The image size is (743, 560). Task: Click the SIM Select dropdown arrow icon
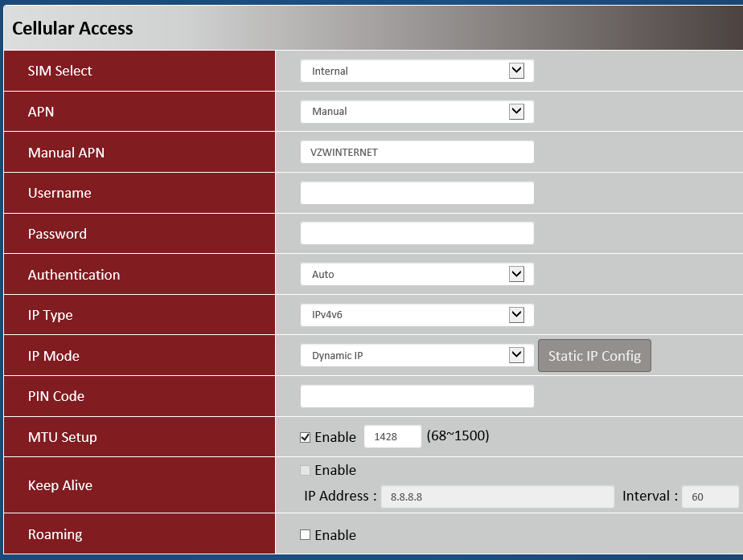pyautogui.click(x=516, y=71)
